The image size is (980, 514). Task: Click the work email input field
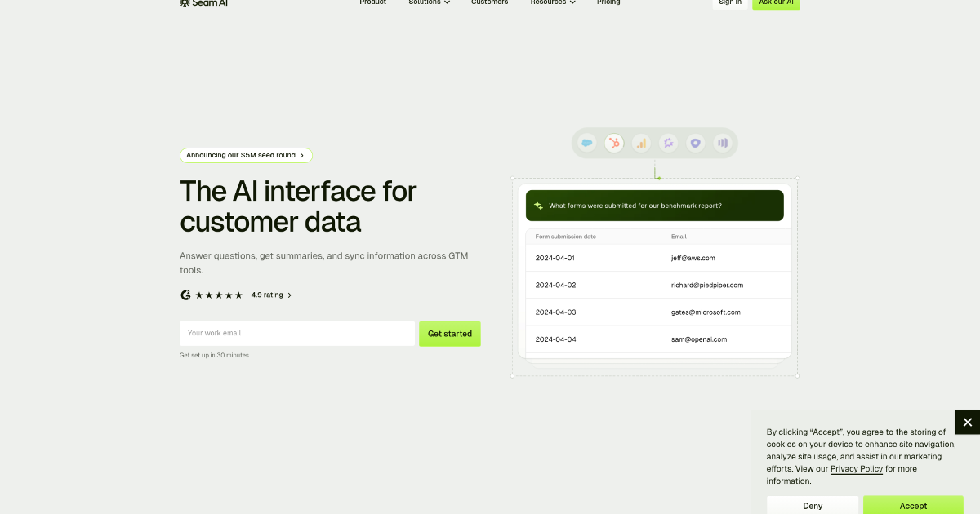coord(297,334)
